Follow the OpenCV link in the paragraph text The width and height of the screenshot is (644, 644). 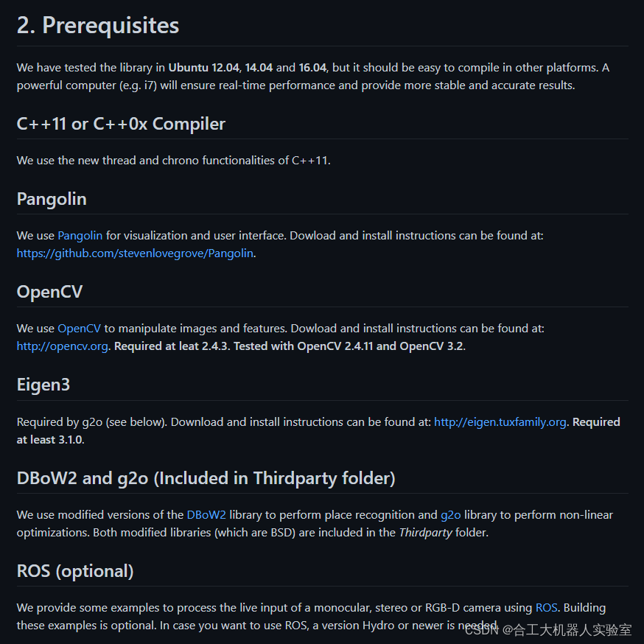pos(79,329)
